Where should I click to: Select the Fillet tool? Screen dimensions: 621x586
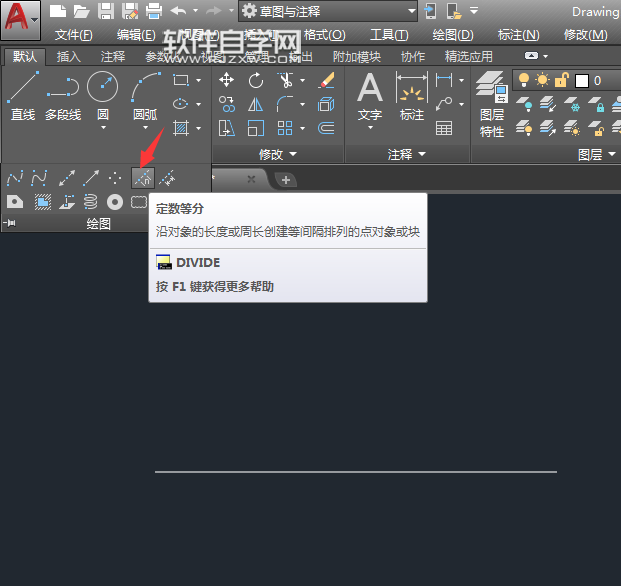[x=285, y=104]
